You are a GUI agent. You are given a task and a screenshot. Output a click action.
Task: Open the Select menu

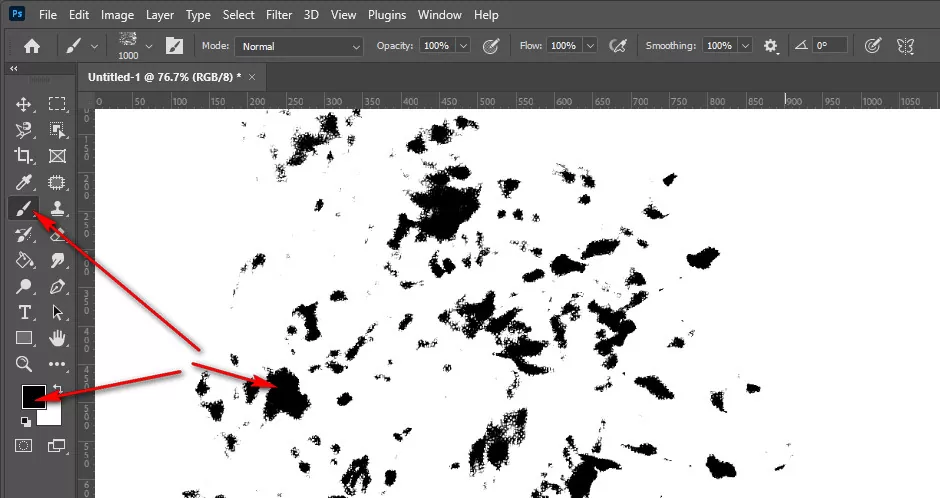[x=239, y=15]
